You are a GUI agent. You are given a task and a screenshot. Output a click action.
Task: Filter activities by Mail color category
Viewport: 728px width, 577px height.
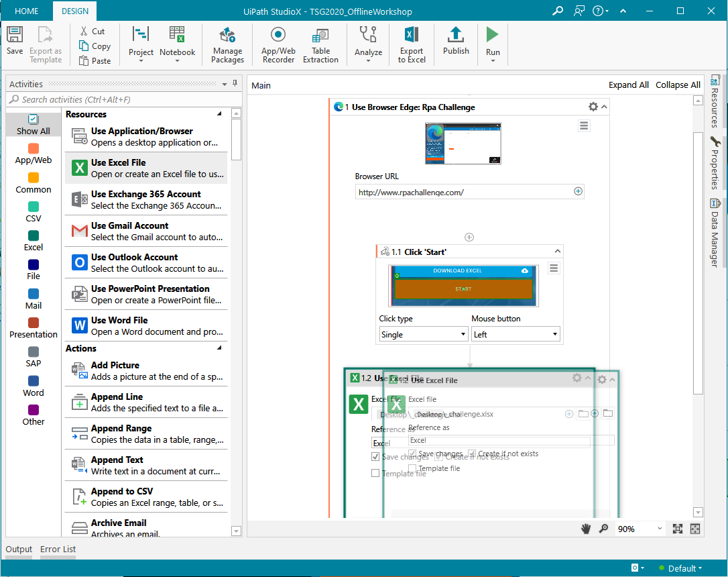tap(33, 299)
